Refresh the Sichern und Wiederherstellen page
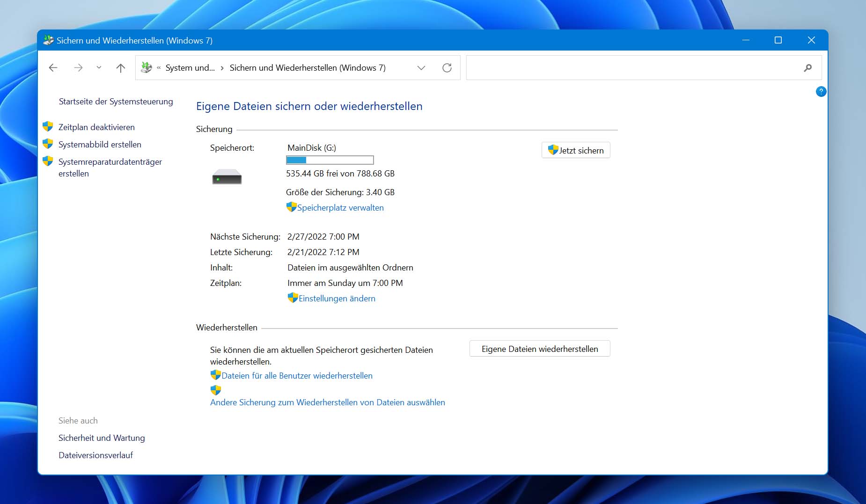Image resolution: width=866 pixels, height=504 pixels. click(447, 68)
